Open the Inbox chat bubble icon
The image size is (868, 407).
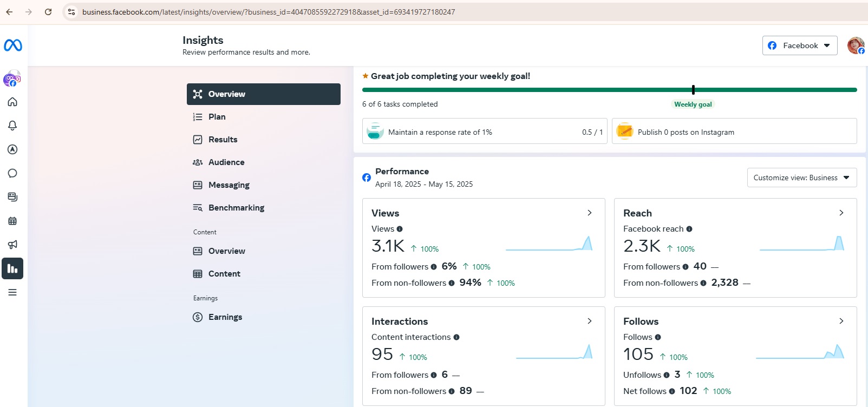coord(12,173)
